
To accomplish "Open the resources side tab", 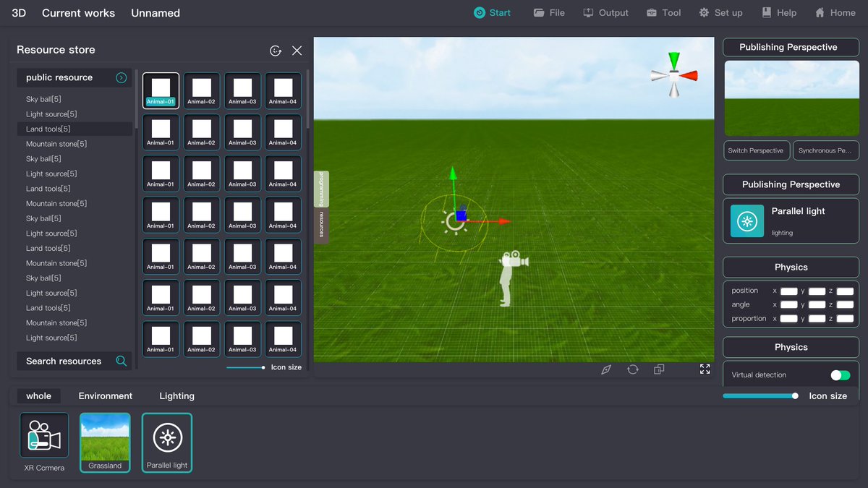I will click(321, 226).
